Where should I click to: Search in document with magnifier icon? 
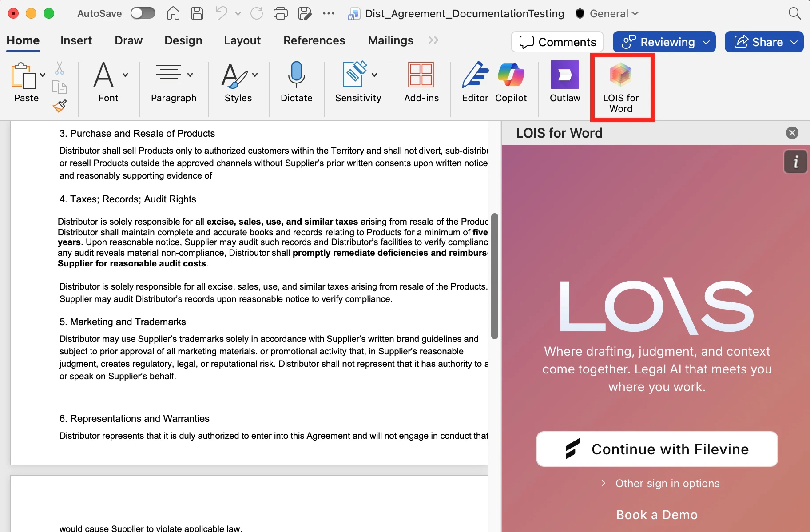[x=794, y=13]
